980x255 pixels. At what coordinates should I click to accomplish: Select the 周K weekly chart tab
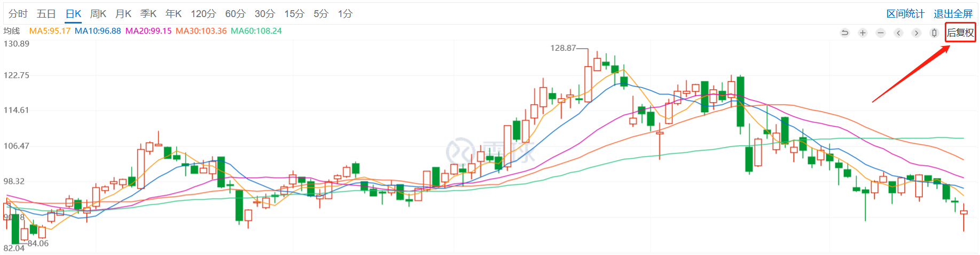(x=98, y=14)
